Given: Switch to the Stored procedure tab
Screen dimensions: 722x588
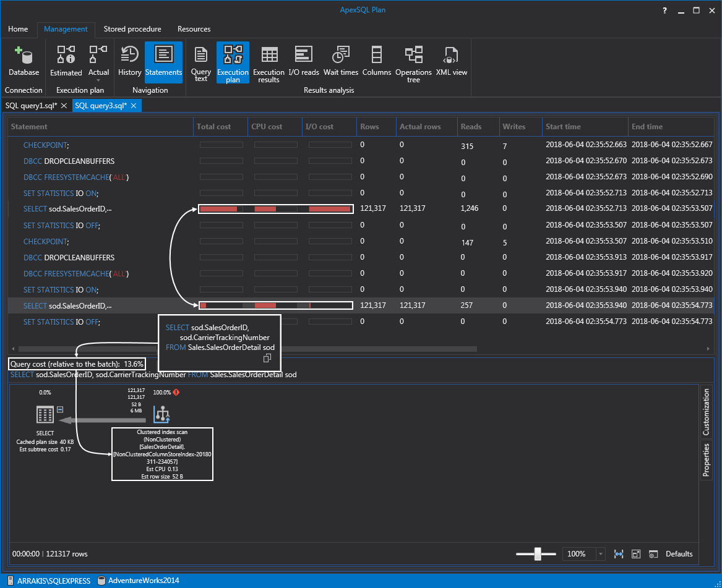Looking at the screenshot, I should [x=132, y=29].
